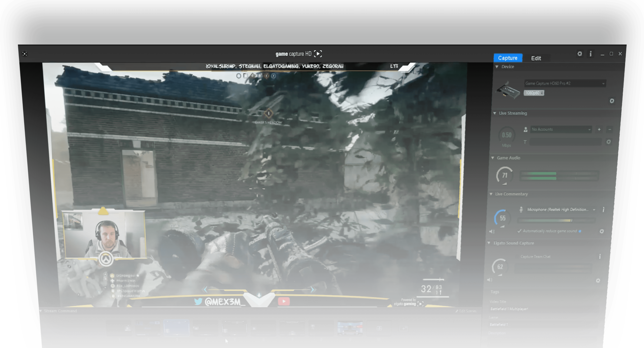644x348 pixels.
Task: Remove streaming account with the minus button
Action: [x=609, y=129]
